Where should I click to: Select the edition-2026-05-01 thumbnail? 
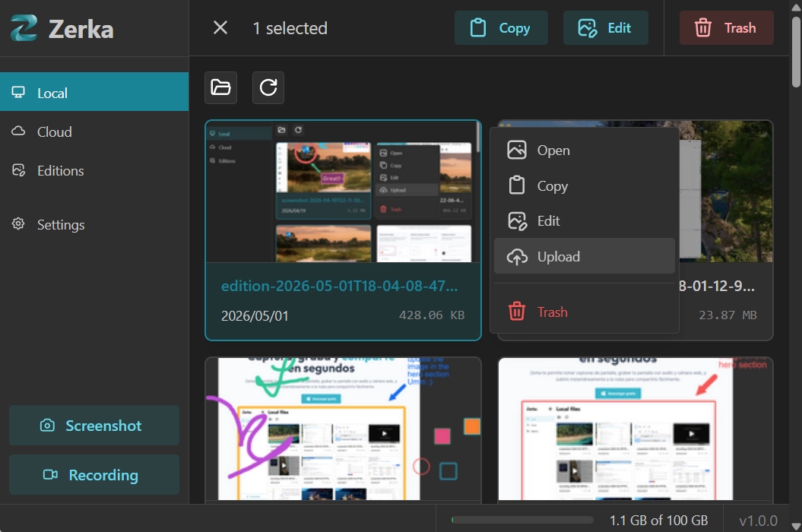point(343,192)
